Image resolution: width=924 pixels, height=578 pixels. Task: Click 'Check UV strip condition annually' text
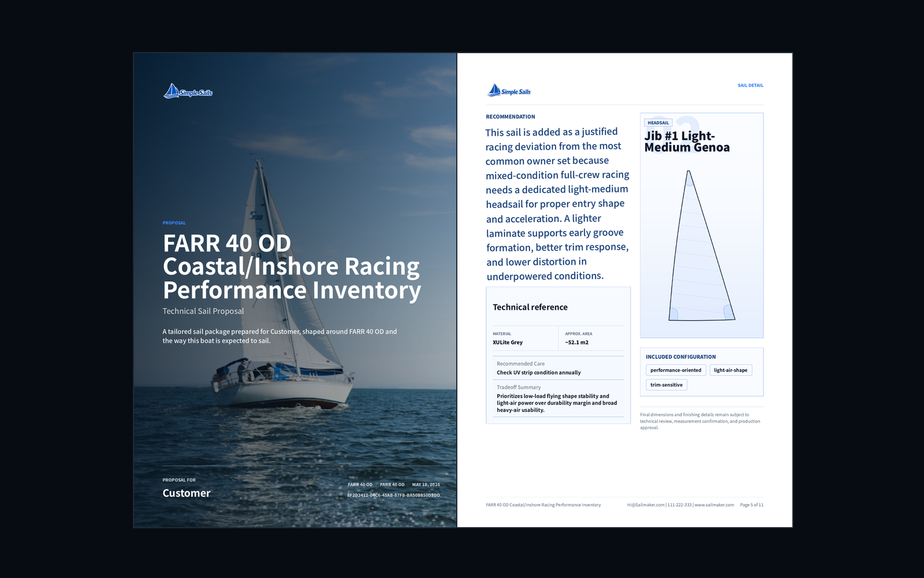pyautogui.click(x=539, y=373)
